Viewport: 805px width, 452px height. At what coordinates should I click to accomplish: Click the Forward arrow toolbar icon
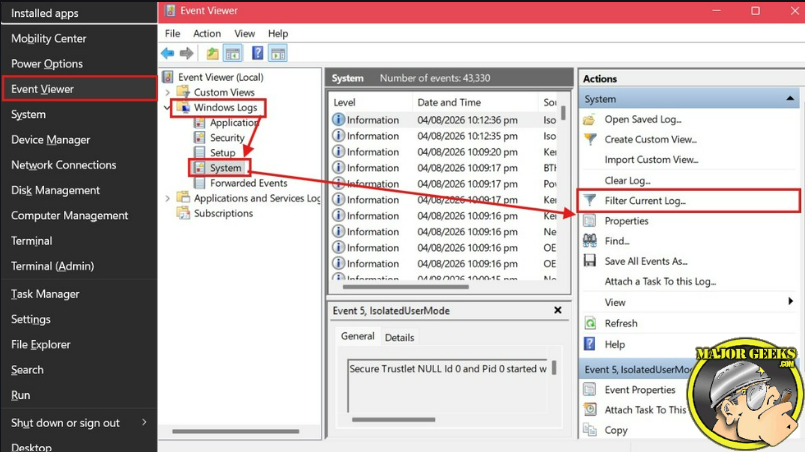tap(187, 53)
